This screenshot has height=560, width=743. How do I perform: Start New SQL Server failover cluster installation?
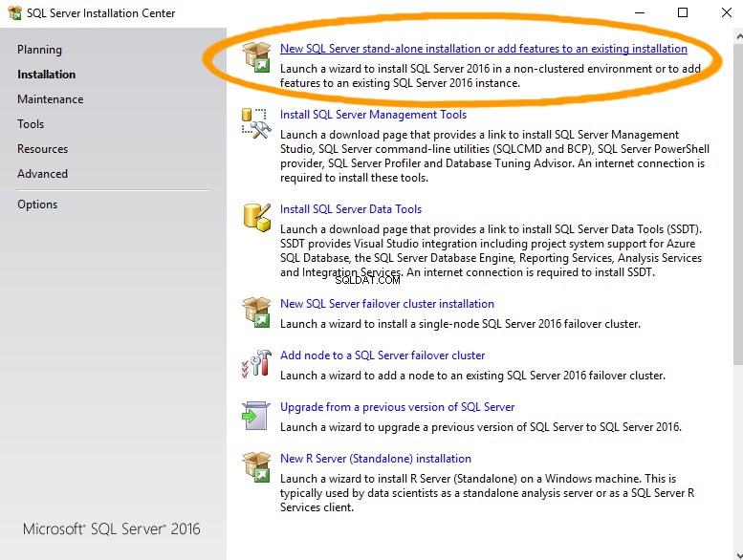pyautogui.click(x=387, y=304)
